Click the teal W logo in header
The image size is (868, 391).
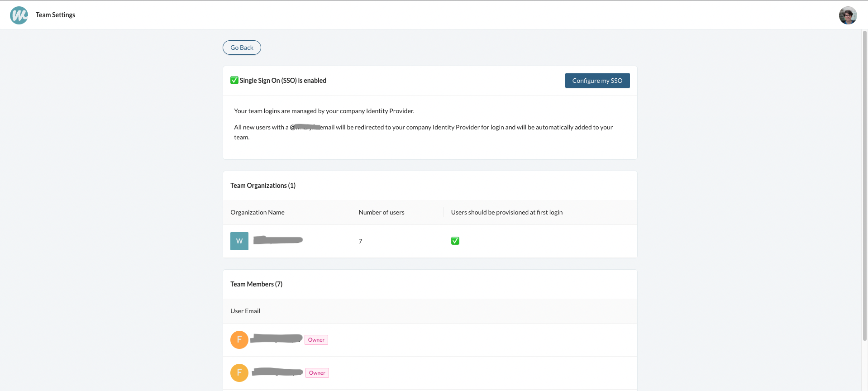tap(19, 15)
